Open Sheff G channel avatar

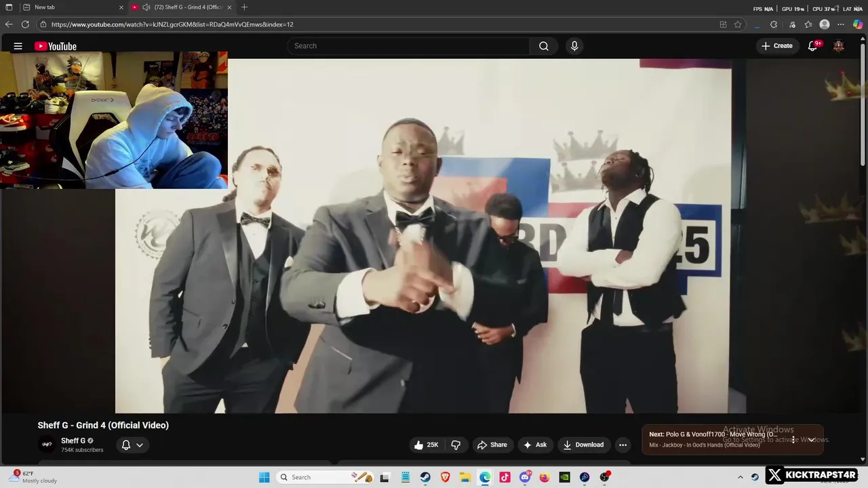[x=47, y=445]
